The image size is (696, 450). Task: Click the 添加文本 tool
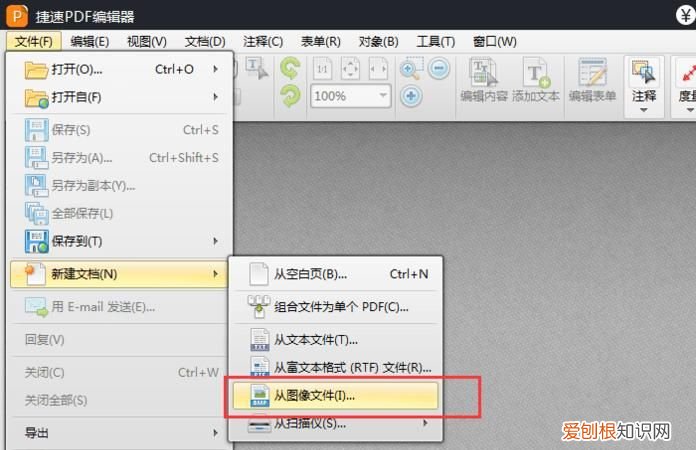pos(536,80)
